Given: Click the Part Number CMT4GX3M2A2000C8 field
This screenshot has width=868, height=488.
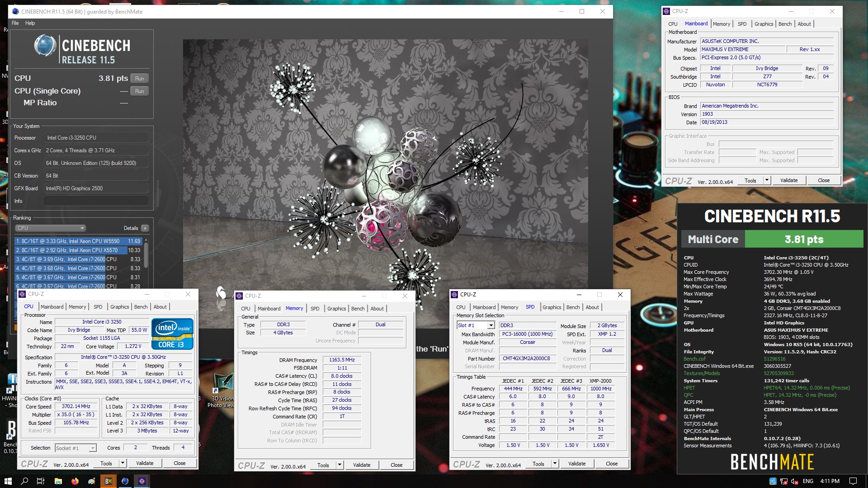Looking at the screenshot, I should (x=527, y=358).
